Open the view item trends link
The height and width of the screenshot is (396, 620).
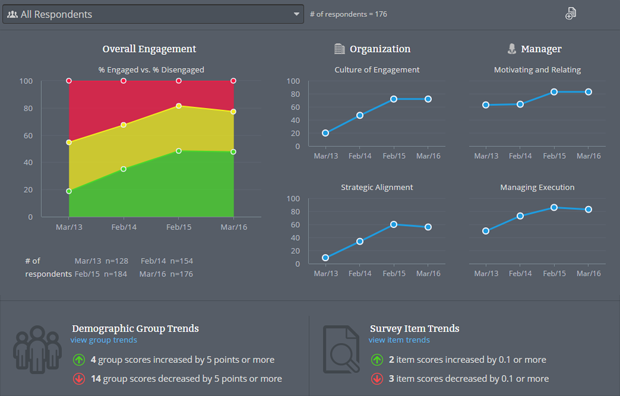coord(399,340)
